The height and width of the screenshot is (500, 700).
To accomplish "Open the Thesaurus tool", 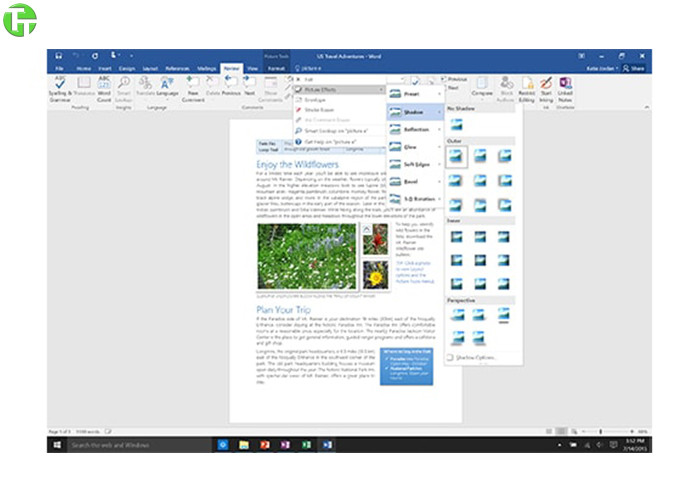I will [x=84, y=88].
